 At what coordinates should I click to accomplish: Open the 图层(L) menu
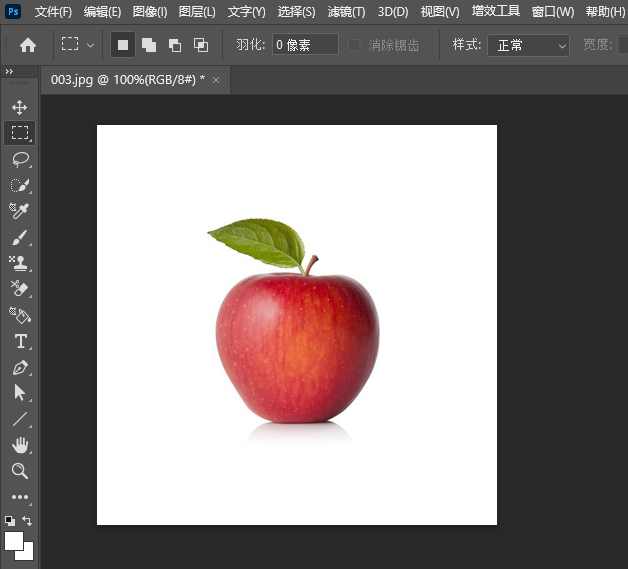point(197,12)
